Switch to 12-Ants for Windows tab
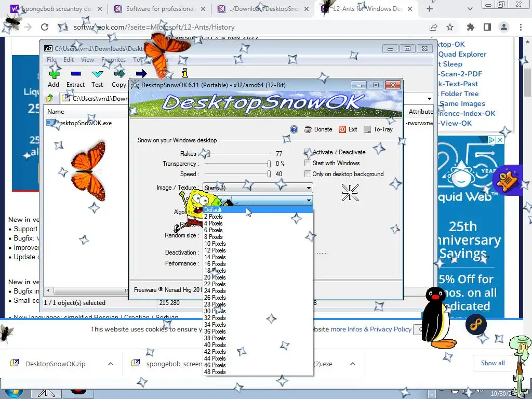This screenshot has height=399, width=532. tap(366, 9)
